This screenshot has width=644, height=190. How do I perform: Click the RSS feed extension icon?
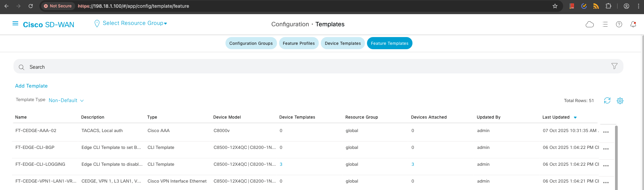596,6
